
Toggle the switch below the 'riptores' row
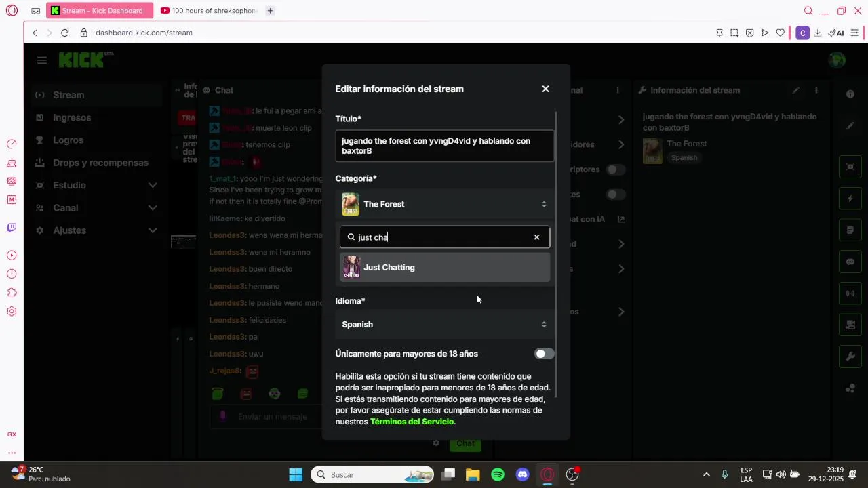(615, 195)
